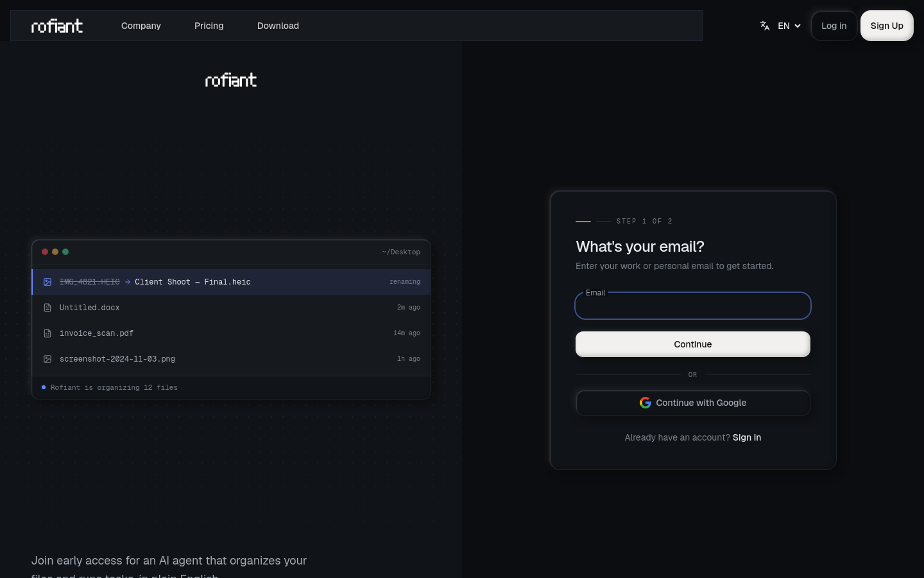Select the screenshot-2024-11-03.png file row
Viewport: 924px width, 578px height.
pos(231,359)
